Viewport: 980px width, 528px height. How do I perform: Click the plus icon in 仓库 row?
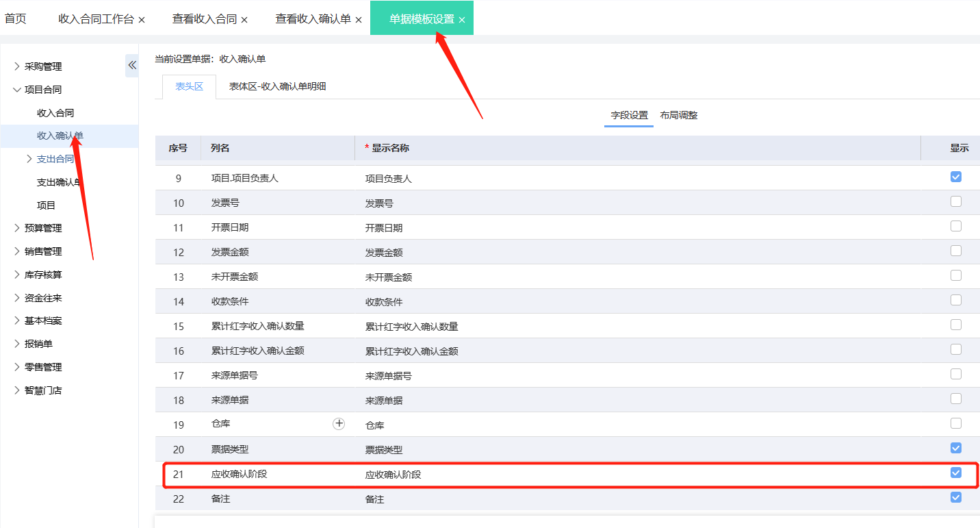click(339, 424)
